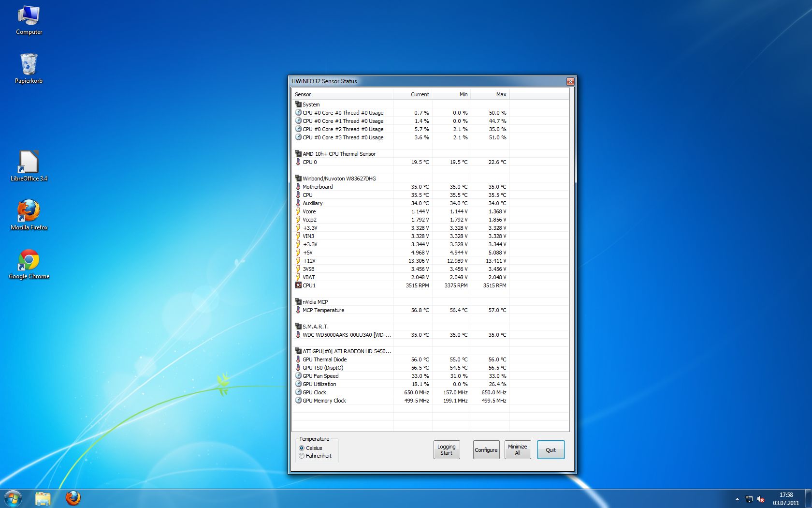Click the S.M.A.R.T. group icon
Image resolution: width=812 pixels, height=508 pixels.
298,326
